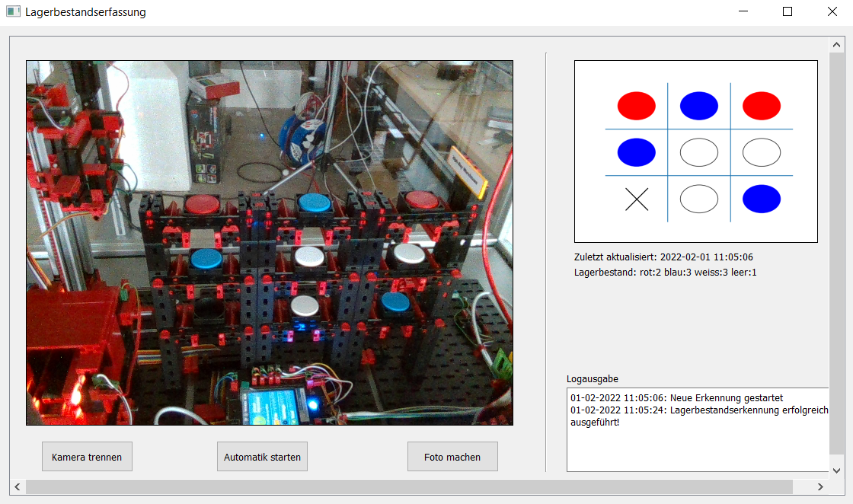Click log line 'Neue Erkennung gestartet'
The width and height of the screenshot is (853, 504).
click(x=677, y=398)
